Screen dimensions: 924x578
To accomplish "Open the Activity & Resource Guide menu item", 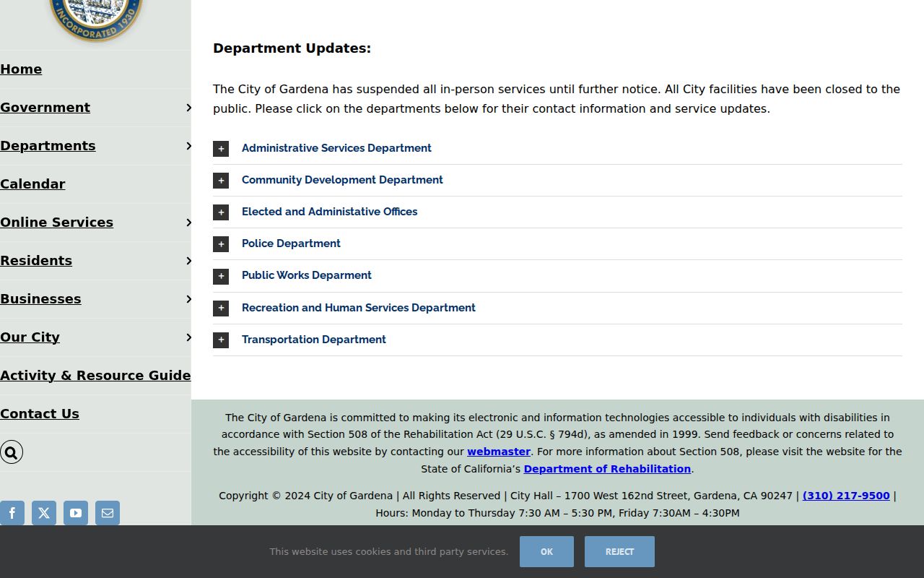I will (95, 376).
